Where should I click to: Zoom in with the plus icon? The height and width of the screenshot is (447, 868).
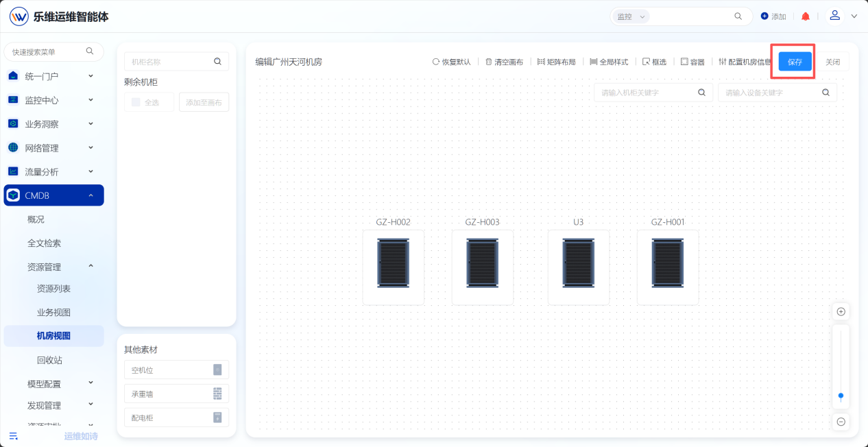point(841,312)
